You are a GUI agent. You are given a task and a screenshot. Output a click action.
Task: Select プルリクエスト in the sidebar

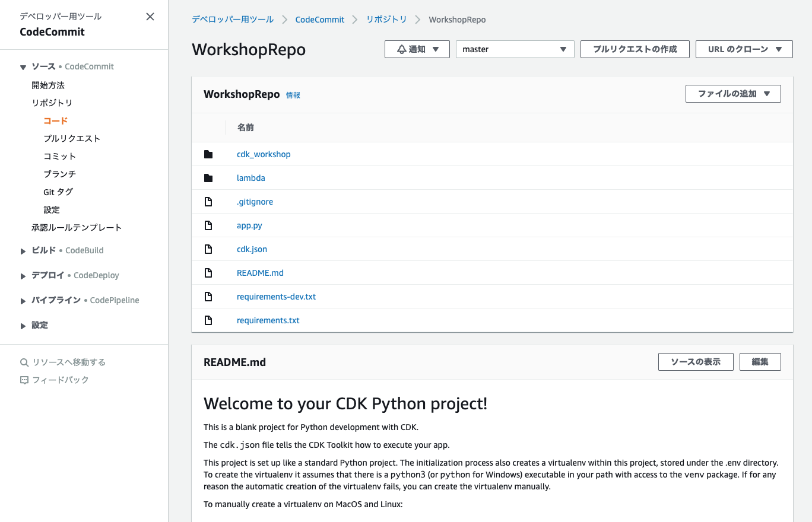72,139
